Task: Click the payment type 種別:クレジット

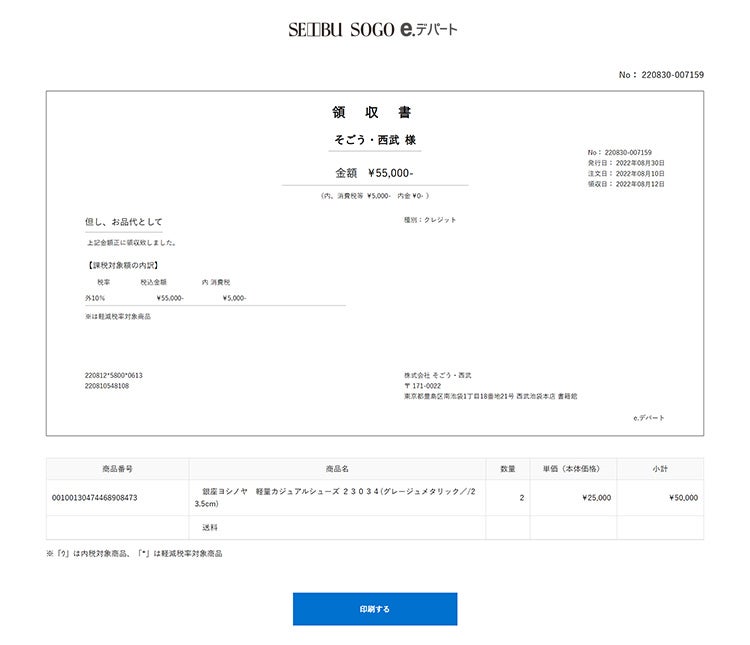Action: (430, 220)
